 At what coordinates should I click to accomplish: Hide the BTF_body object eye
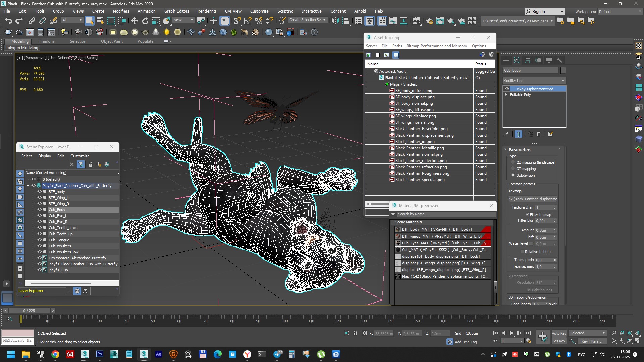click(x=39, y=192)
